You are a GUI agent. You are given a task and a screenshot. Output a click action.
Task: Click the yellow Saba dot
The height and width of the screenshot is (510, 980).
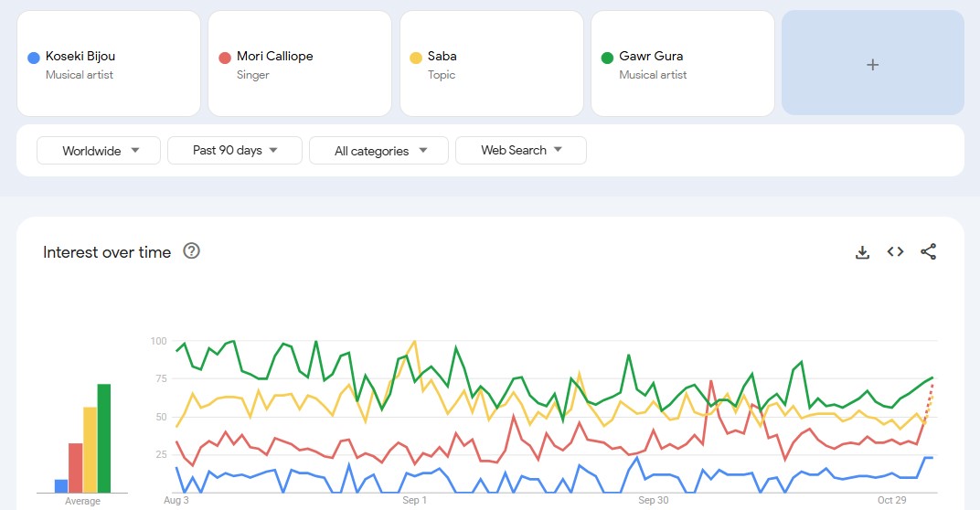pos(416,58)
